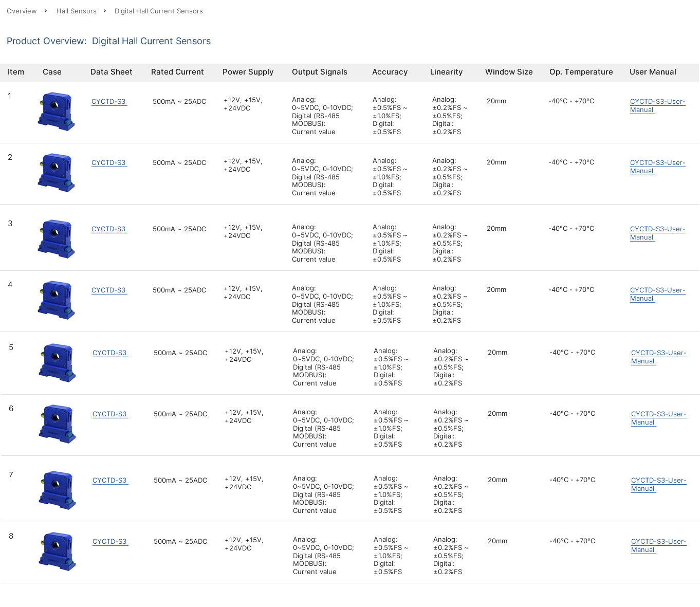The width and height of the screenshot is (700, 607).
Task: Open CYCTD-S3 data sheet in row 2
Action: click(108, 163)
